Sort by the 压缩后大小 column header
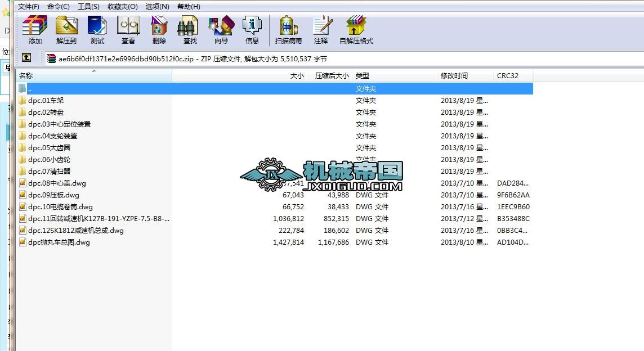Viewport: 644px width, 351px height. 330,75
